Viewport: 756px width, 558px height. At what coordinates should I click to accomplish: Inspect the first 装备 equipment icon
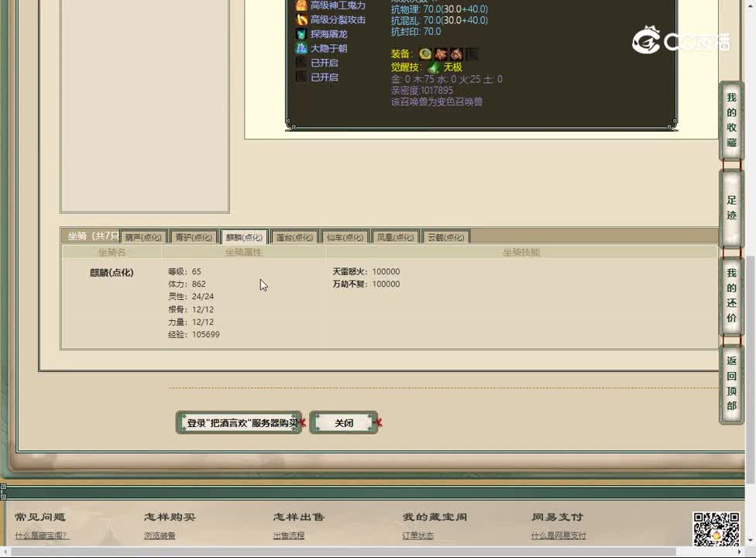click(x=424, y=53)
